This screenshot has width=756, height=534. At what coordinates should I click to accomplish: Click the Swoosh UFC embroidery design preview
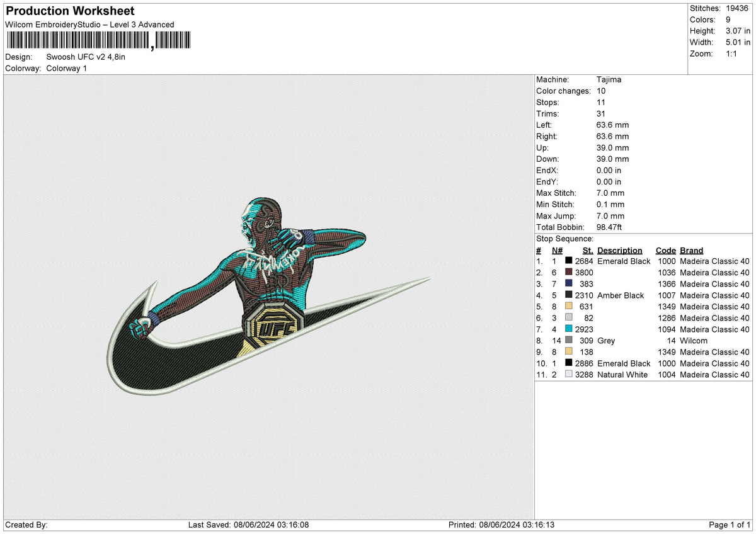pos(269,295)
